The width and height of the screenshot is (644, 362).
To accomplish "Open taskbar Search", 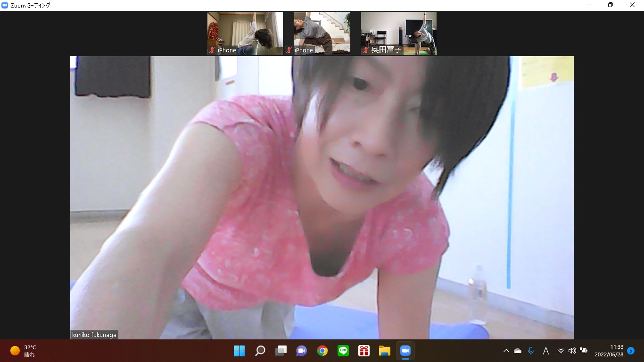I will (x=260, y=351).
